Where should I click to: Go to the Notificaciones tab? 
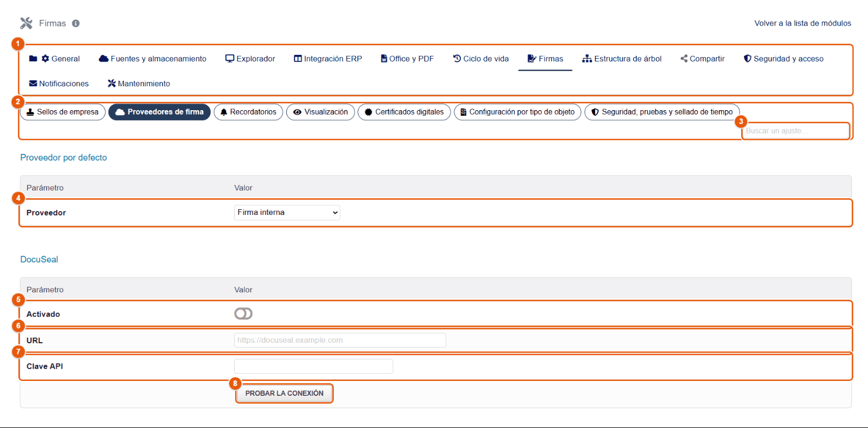click(x=59, y=84)
